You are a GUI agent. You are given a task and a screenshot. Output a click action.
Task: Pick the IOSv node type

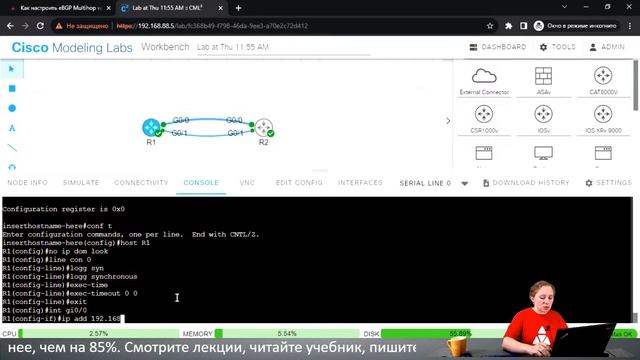[543, 119]
